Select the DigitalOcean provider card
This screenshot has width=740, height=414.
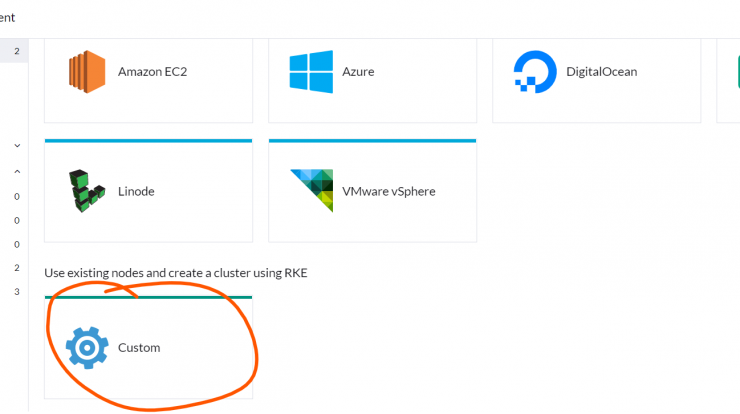[x=597, y=81]
